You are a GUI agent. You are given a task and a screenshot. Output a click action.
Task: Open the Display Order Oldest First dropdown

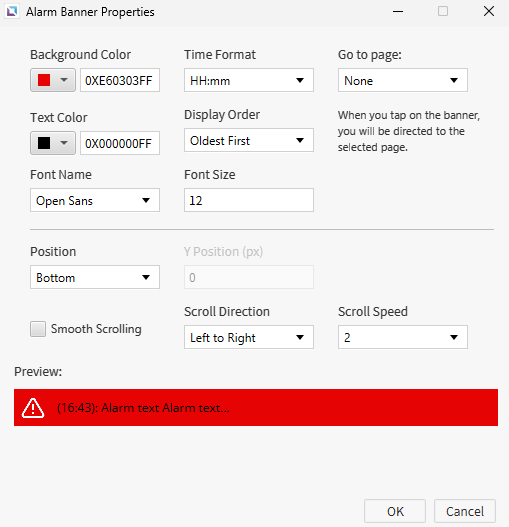coord(249,140)
